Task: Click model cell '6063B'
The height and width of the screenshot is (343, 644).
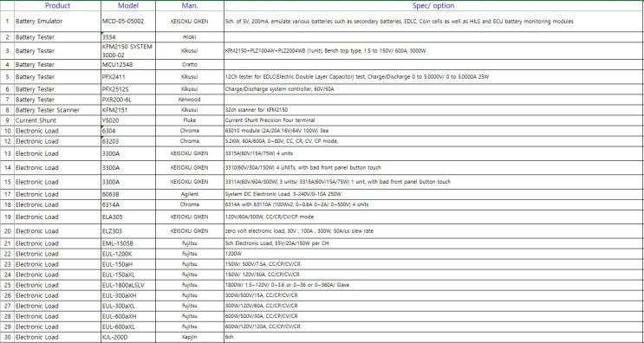Action: [x=128, y=194]
